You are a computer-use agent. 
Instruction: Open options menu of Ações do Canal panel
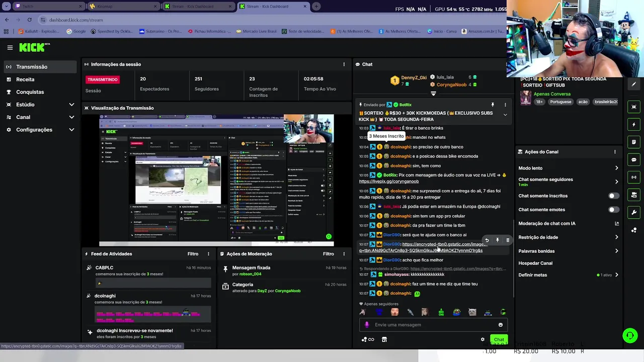(x=615, y=152)
